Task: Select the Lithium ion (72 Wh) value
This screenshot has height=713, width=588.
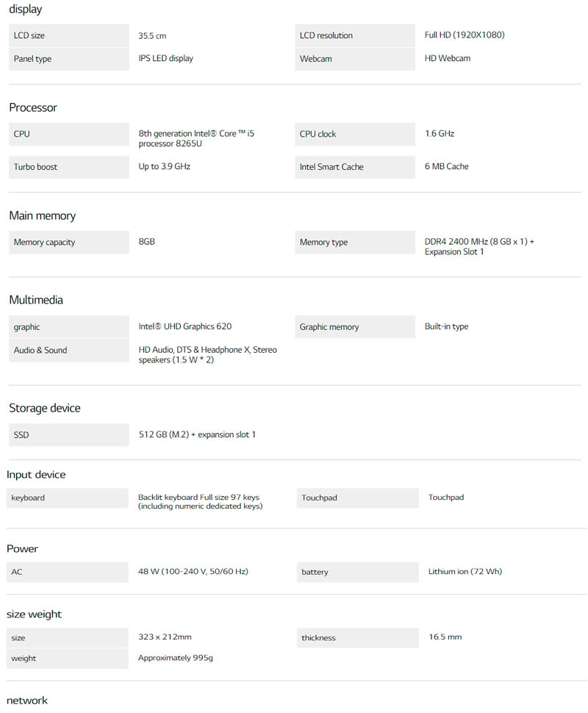Action: pyautogui.click(x=465, y=571)
